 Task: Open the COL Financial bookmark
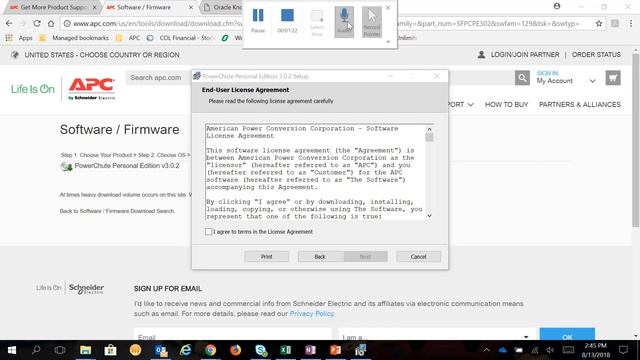(x=180, y=38)
